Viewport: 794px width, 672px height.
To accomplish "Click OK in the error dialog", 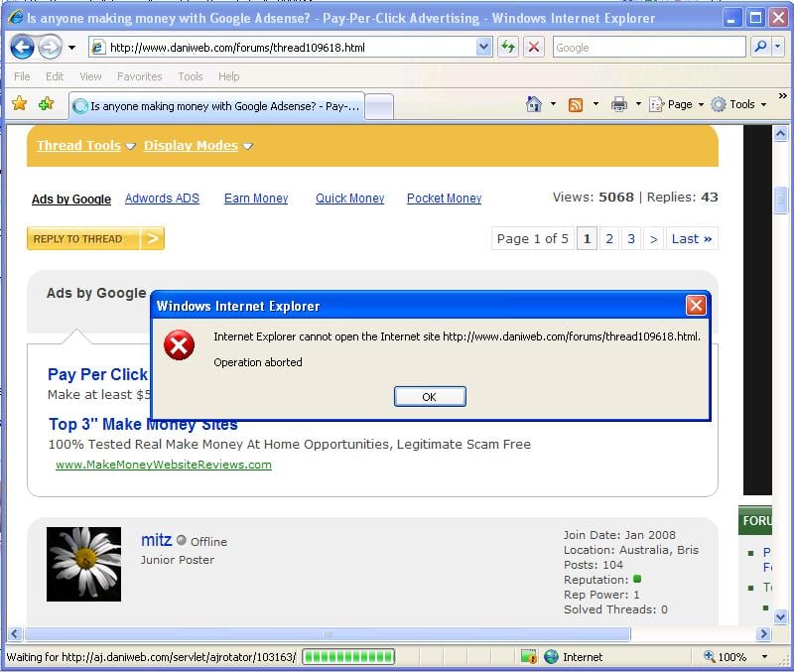I will [430, 396].
